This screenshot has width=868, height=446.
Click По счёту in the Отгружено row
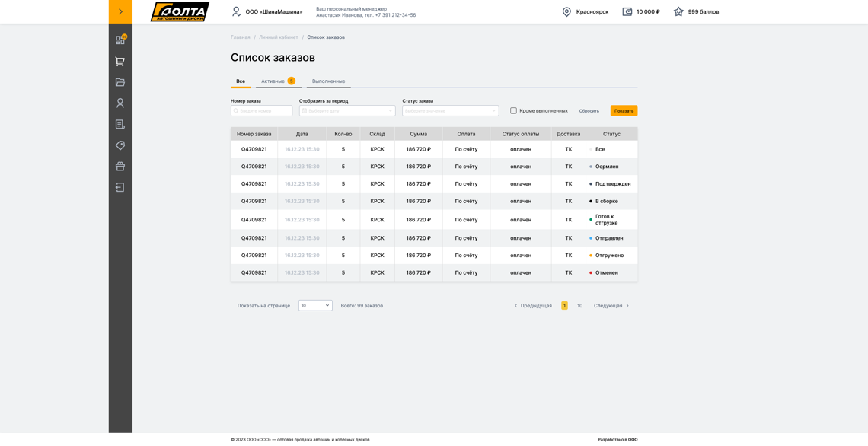466,256
